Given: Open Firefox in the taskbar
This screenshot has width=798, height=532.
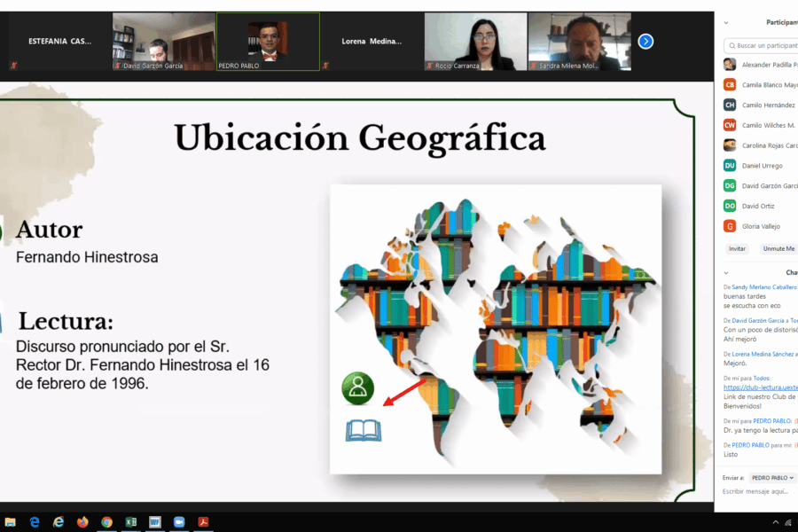Looking at the screenshot, I should pos(82,522).
